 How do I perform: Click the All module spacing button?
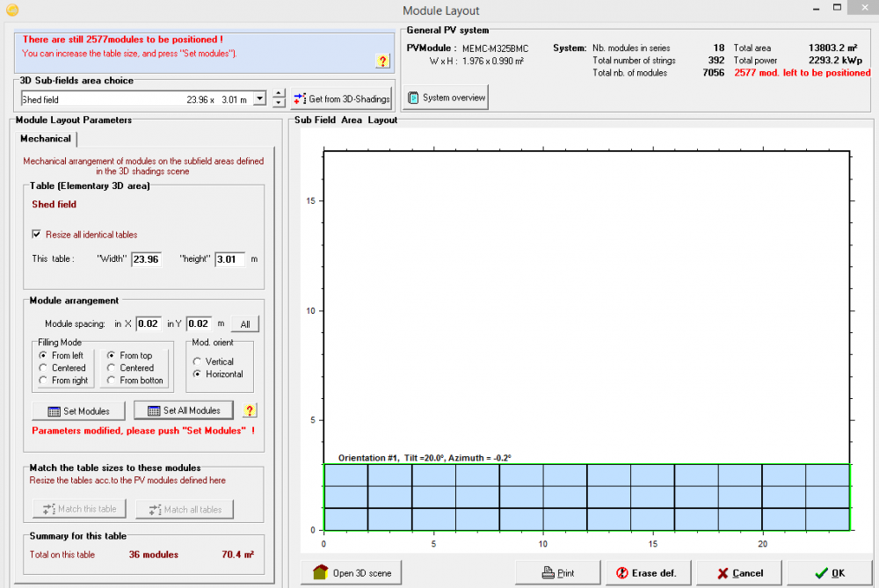(x=245, y=324)
